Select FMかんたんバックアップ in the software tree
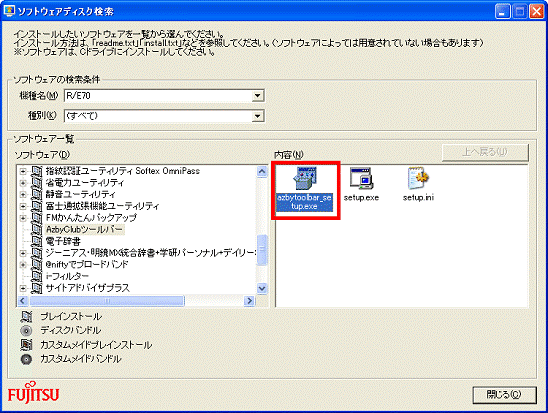 click(x=91, y=218)
